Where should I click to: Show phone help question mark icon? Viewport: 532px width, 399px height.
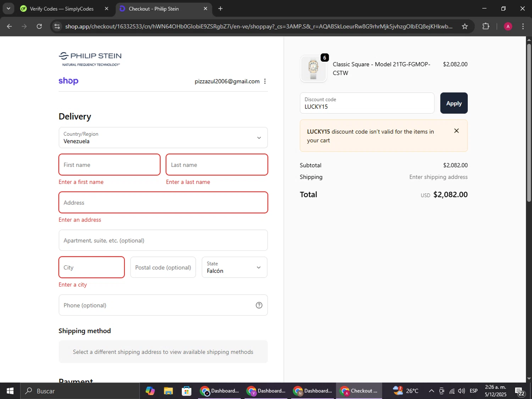259,305
